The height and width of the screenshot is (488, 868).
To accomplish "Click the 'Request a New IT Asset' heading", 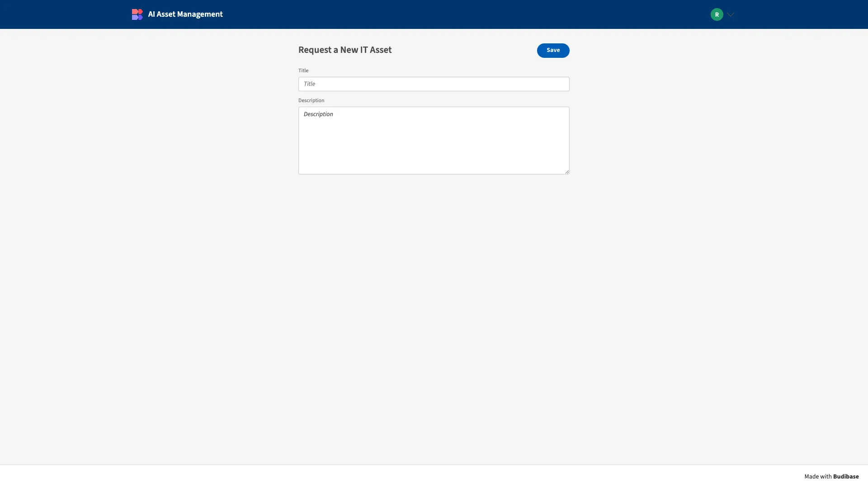I will click(345, 50).
